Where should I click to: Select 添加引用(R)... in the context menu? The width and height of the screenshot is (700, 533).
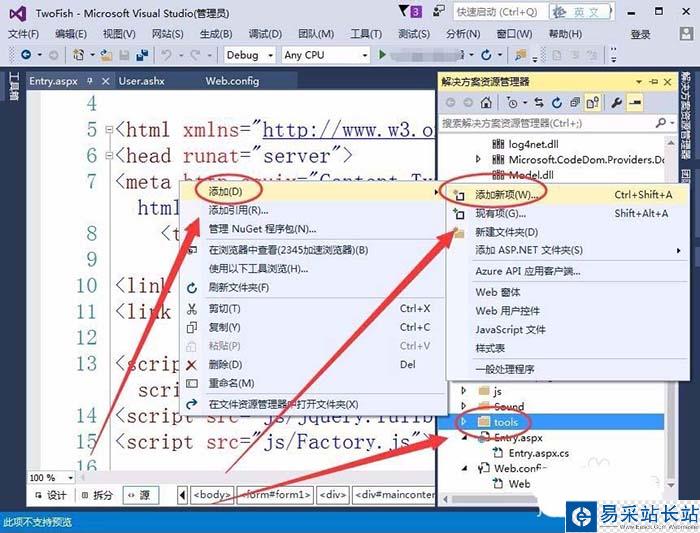click(x=313, y=210)
